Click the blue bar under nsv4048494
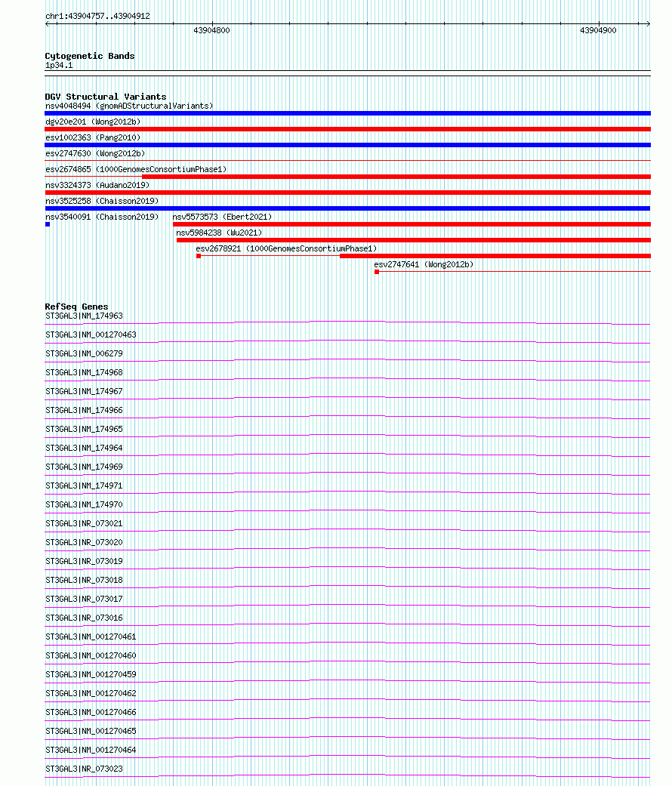Viewport: 672px width, 786px height. tap(348, 113)
